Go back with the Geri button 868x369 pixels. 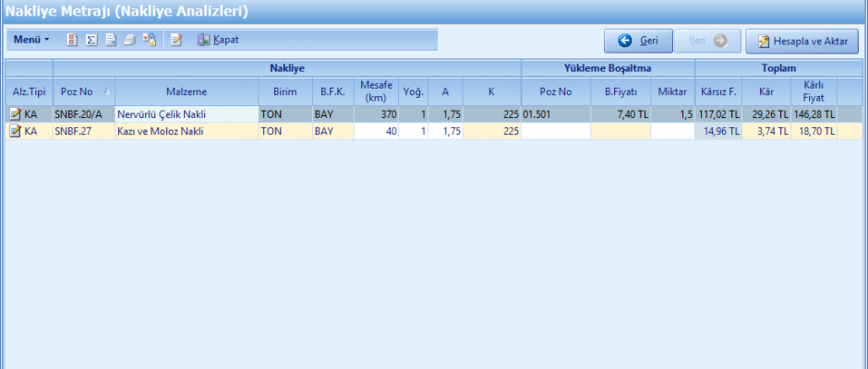638,42
